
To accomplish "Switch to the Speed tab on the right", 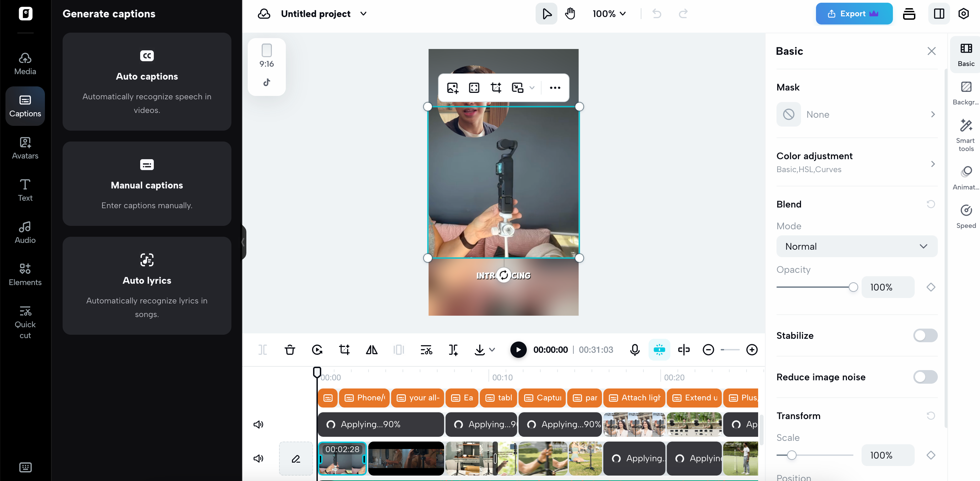I will point(966,216).
